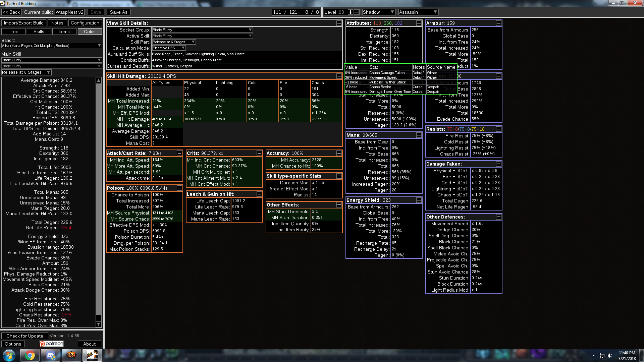
Task: Click the sidebar stats scrollbar
Action: click(x=98, y=201)
